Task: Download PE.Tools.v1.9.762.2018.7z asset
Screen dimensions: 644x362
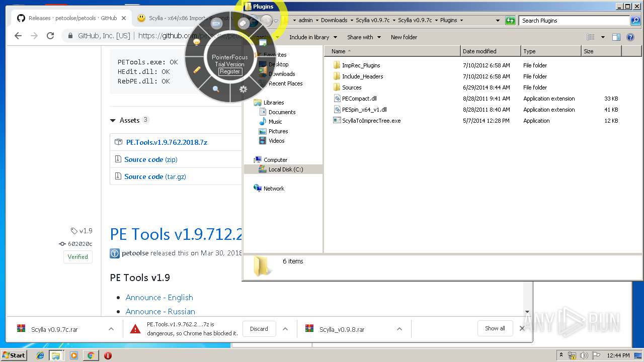Action: [167, 142]
